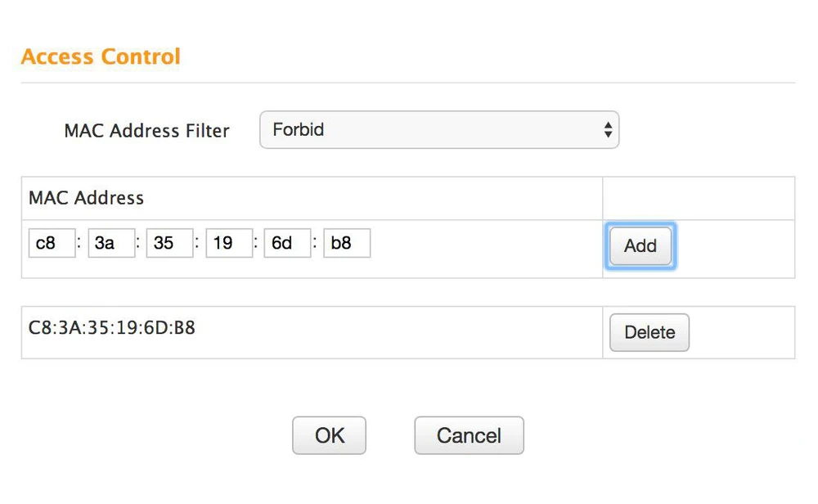Click the up-down arrows on the Forbid selector
This screenshot has height=504, width=818.
[607, 130]
